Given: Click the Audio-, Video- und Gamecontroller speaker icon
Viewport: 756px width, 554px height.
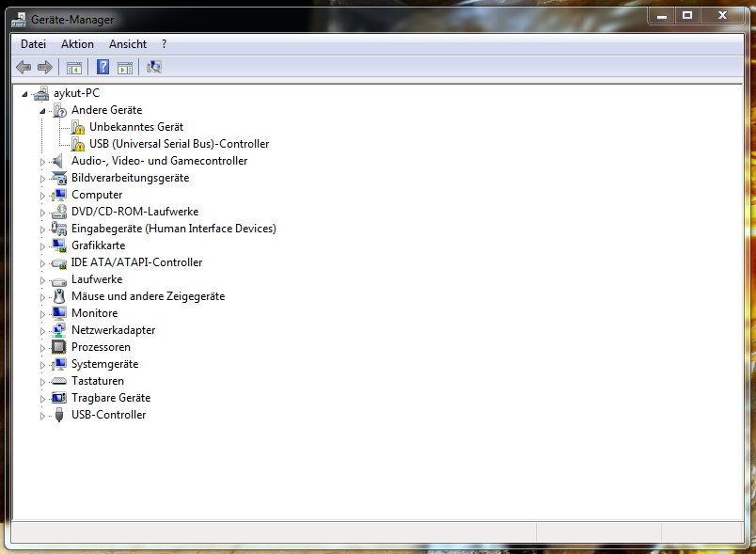Looking at the screenshot, I should [x=58, y=161].
